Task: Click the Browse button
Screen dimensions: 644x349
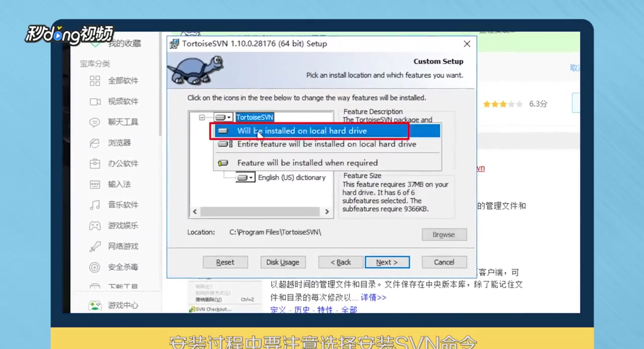Action: coord(444,235)
